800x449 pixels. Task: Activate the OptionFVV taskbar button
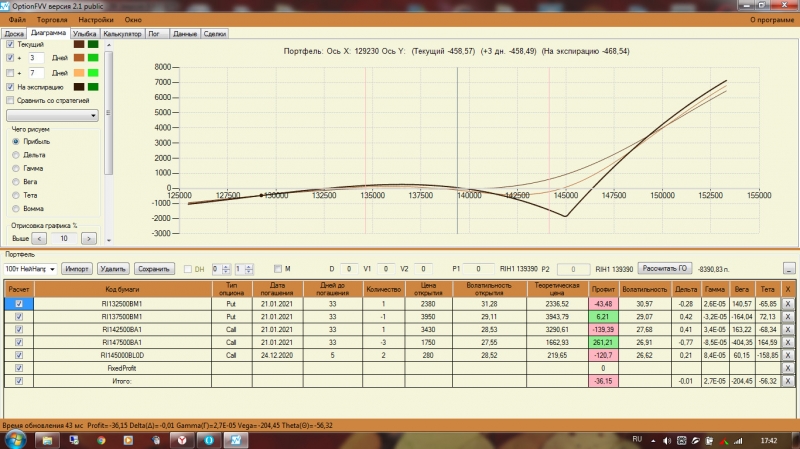pos(236,440)
